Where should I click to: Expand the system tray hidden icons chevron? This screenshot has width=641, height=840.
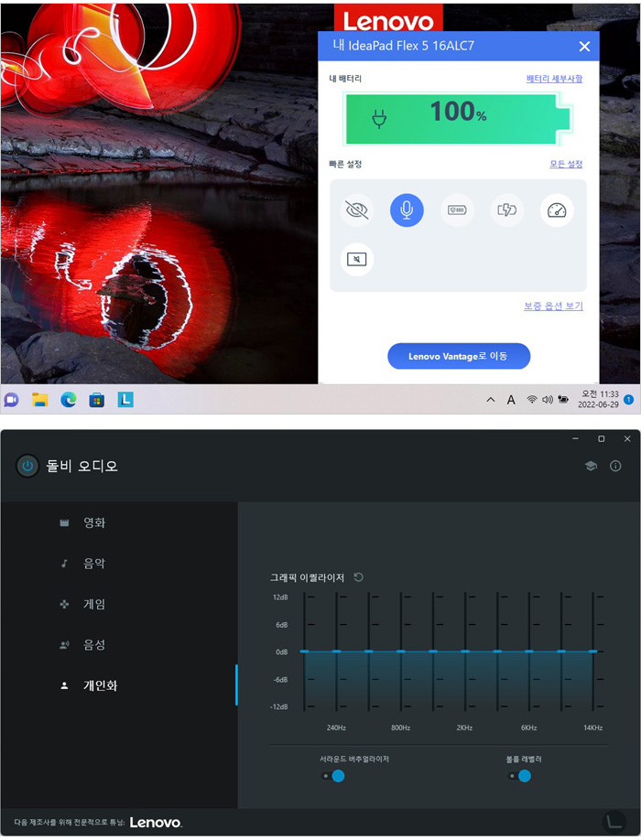(491, 400)
